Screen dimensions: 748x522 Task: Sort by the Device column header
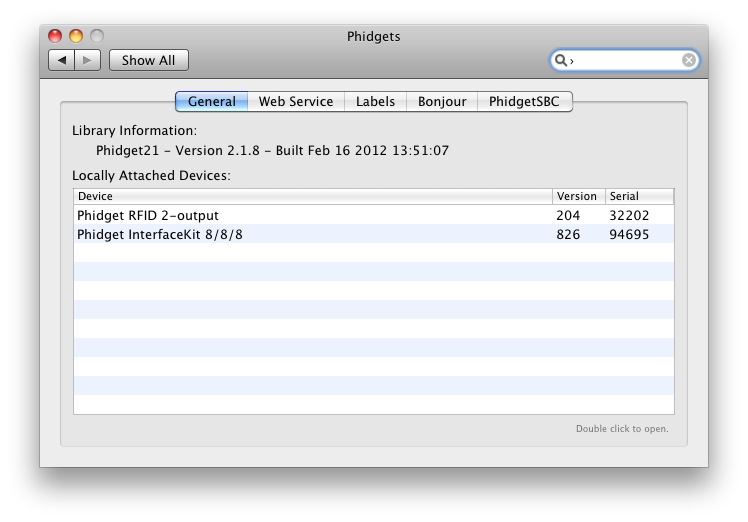click(313, 196)
